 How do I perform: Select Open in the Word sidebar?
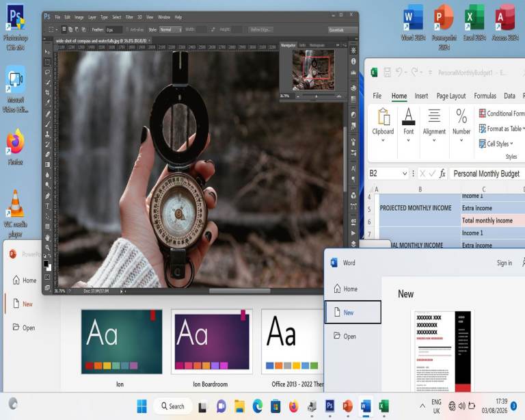pyautogui.click(x=353, y=337)
